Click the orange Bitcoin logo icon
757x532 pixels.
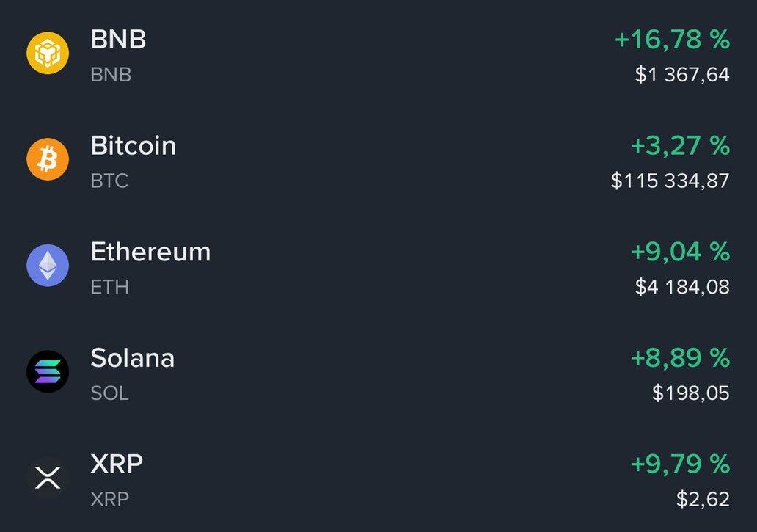coord(48,159)
